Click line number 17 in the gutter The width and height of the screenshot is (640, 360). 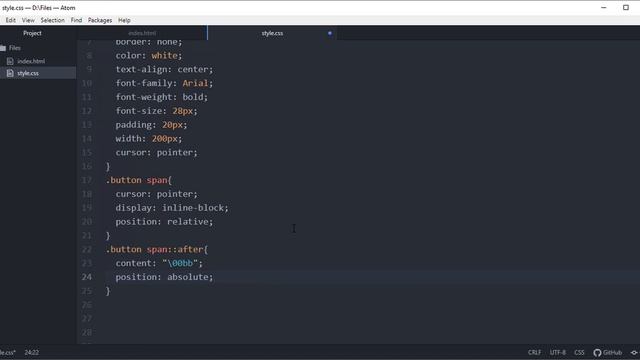[x=87, y=180]
